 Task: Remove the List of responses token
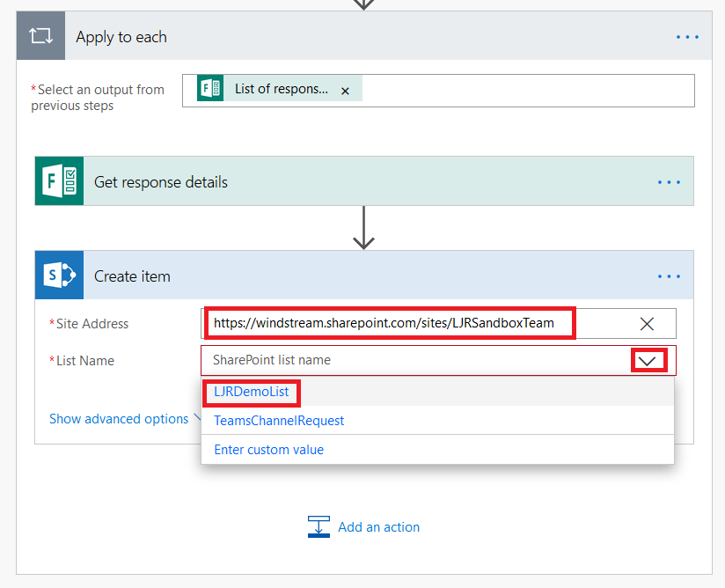click(x=345, y=92)
